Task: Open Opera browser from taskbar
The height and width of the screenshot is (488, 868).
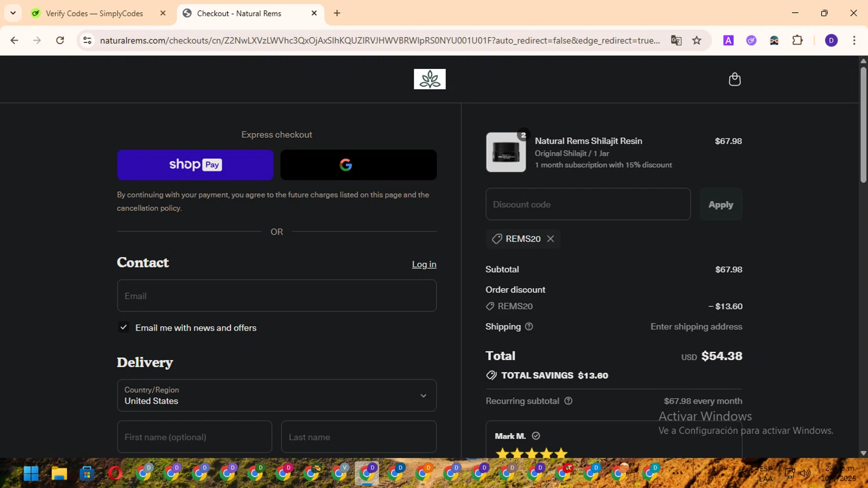Action: coord(115,474)
